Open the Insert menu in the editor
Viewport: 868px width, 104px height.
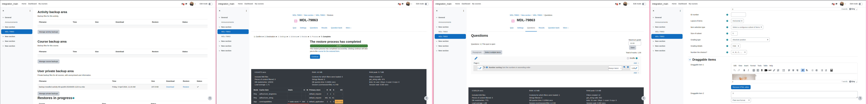click(746, 66)
